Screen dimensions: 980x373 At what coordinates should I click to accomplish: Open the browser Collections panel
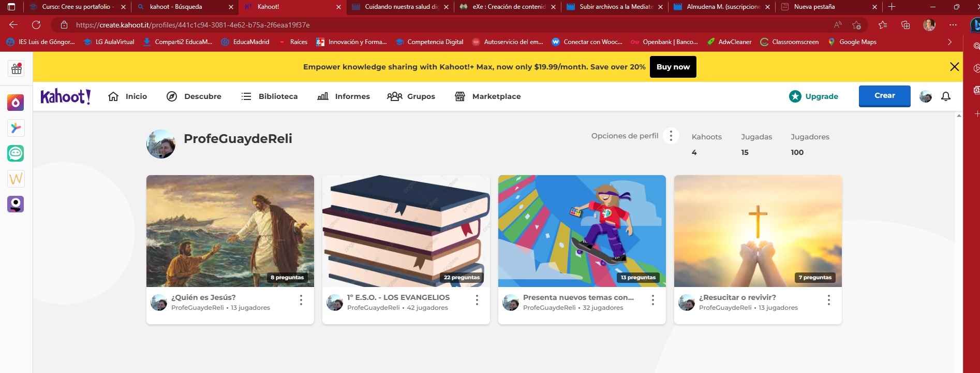905,25
